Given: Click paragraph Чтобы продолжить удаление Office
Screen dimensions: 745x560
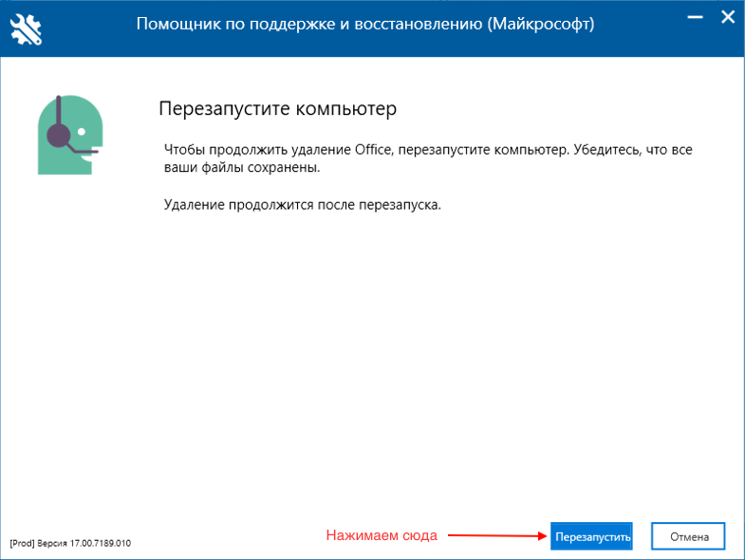Looking at the screenshot, I should click(428, 159).
